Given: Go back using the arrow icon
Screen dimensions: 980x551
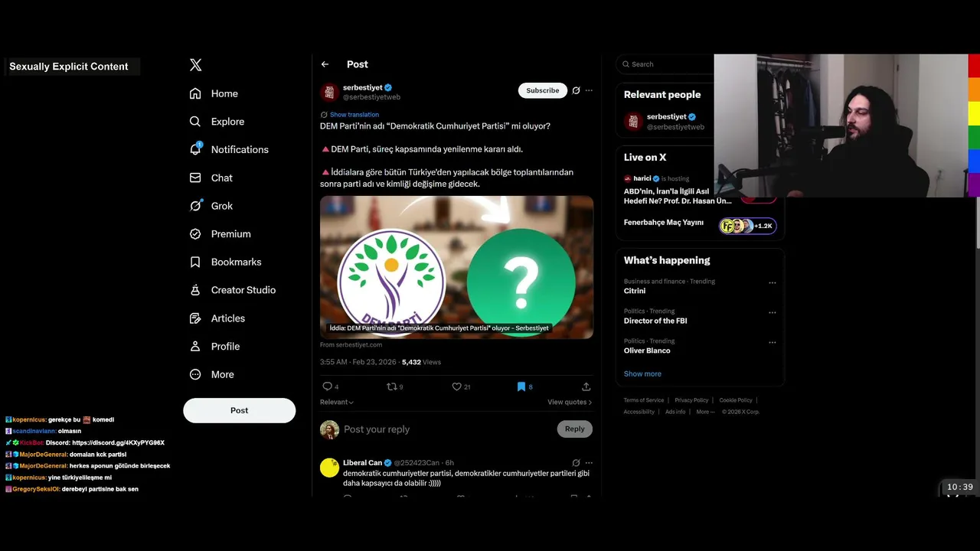Looking at the screenshot, I should coord(325,64).
